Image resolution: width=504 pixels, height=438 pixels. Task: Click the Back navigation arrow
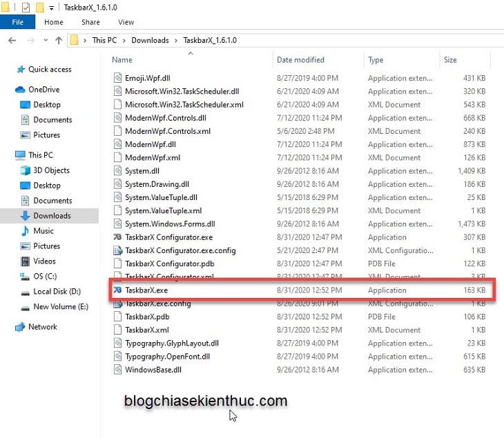[x=12, y=41]
